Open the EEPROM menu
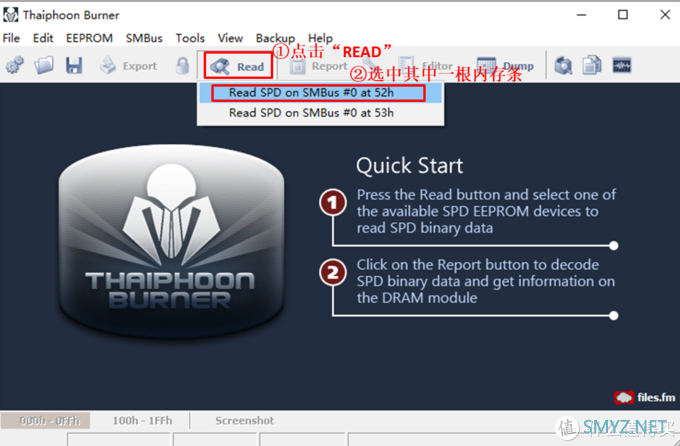The image size is (680, 446). (x=89, y=38)
